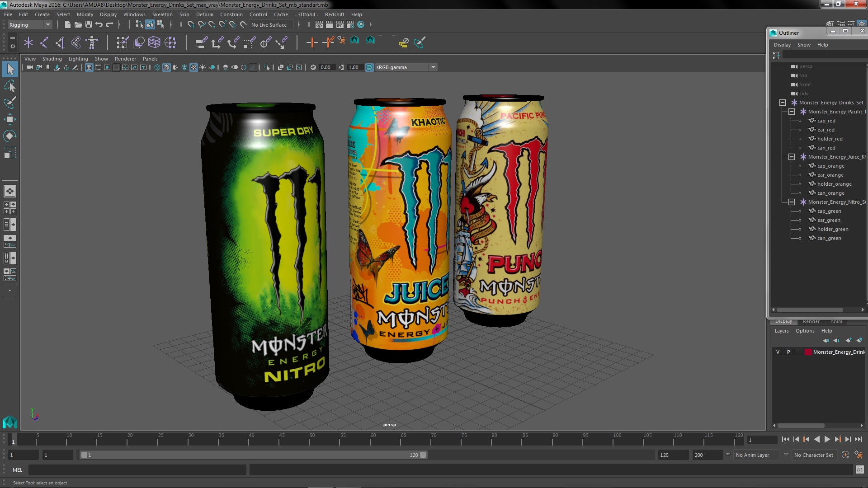Click the Redo arrow icon
Screen dimensions: 868x488
(109, 25)
